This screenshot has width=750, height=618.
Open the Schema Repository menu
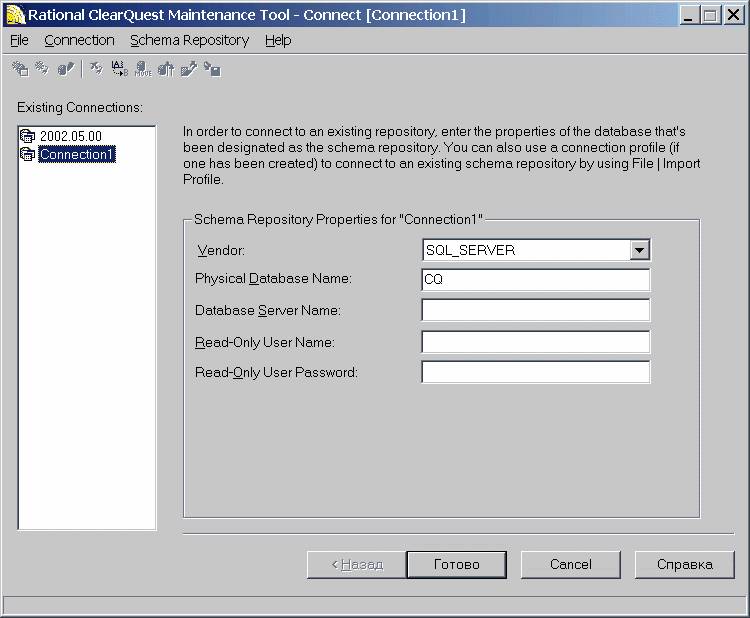point(189,40)
